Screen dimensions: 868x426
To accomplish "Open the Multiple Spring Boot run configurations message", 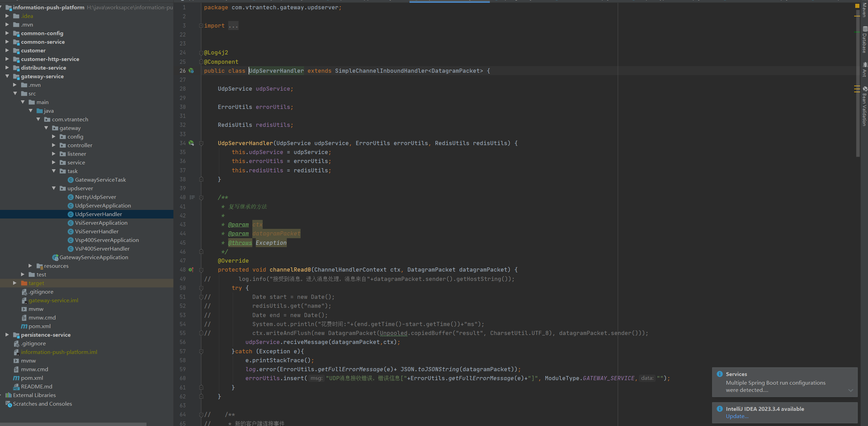I will click(x=776, y=386).
